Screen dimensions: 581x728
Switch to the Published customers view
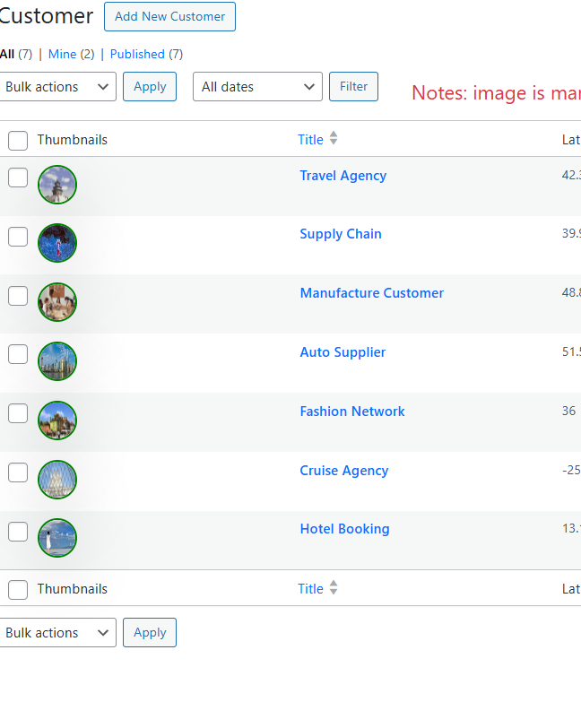point(137,54)
